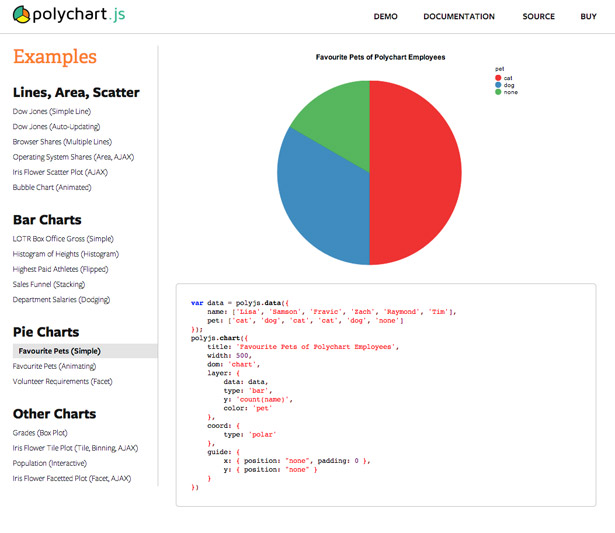
Task: Click the green none legend swatch
Action: coord(498,92)
